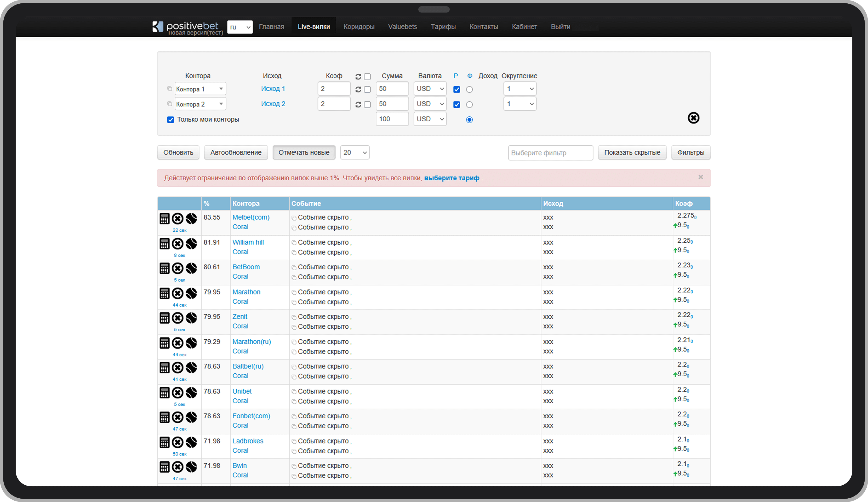Hide Ladbrokes row using circled X icon
The width and height of the screenshot is (868, 502).
[x=178, y=442]
